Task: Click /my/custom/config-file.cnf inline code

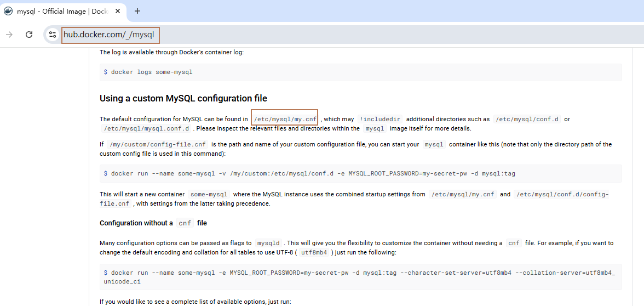Action: coord(158,144)
